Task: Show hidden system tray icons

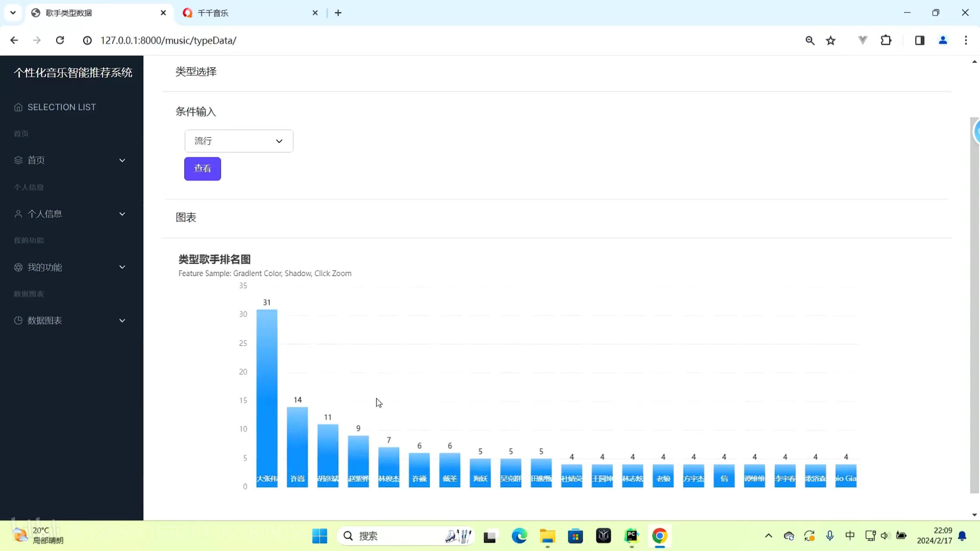Action: (769, 536)
